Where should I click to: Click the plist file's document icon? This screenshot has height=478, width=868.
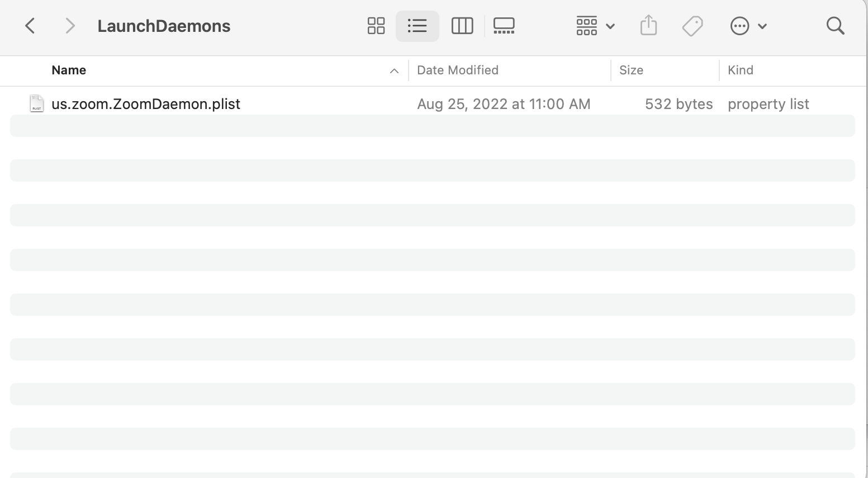tap(36, 103)
